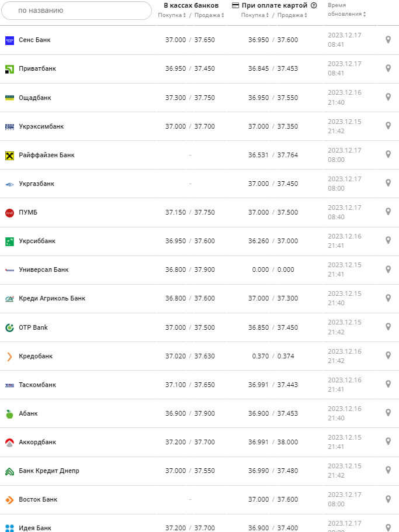Screen dimensions: 399x532
Task: Click the Райффайзен Банк location pin
Action: [x=388, y=154]
